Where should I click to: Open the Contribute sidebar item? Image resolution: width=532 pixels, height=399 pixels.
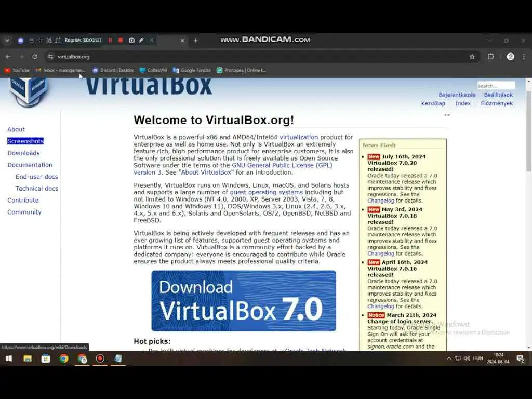[x=23, y=201]
